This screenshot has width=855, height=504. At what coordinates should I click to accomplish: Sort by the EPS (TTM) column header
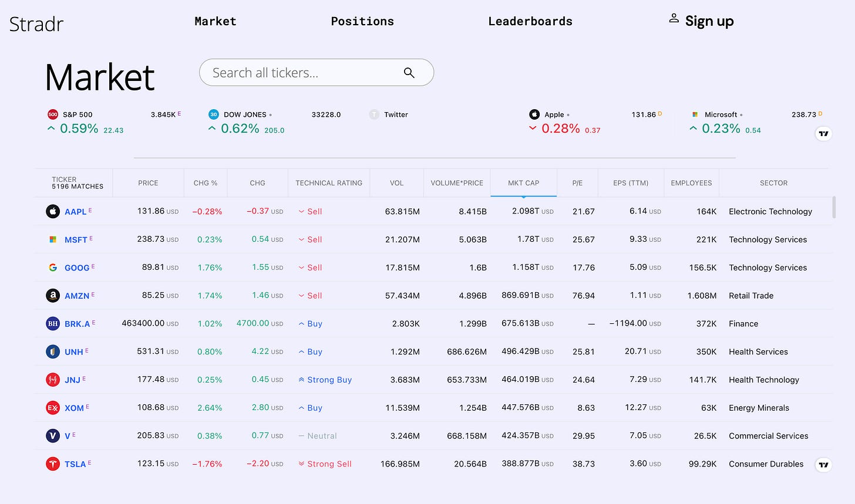point(631,183)
